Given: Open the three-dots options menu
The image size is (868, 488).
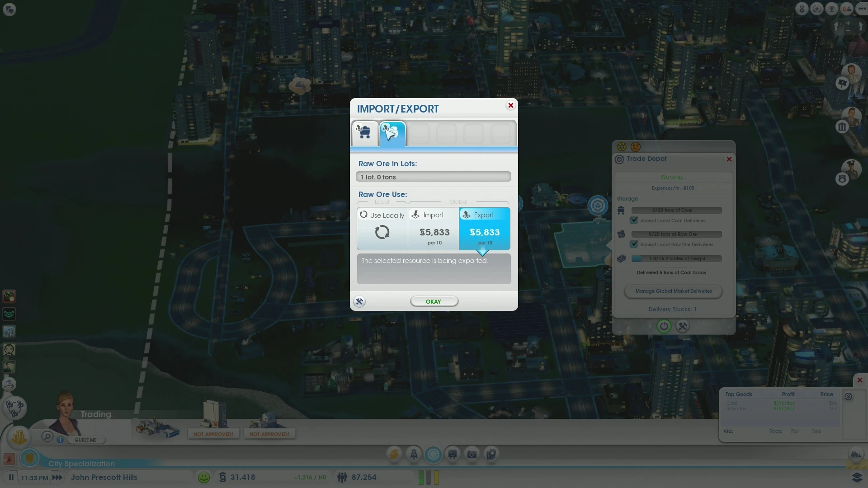Looking at the screenshot, I should (x=862, y=9).
